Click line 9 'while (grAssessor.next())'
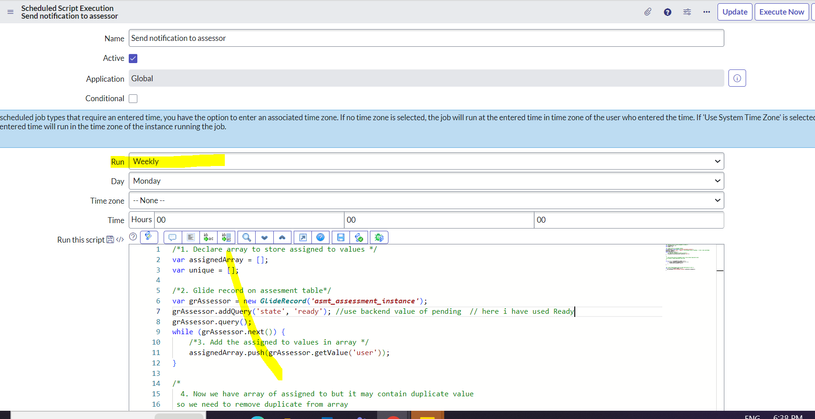 [229, 332]
